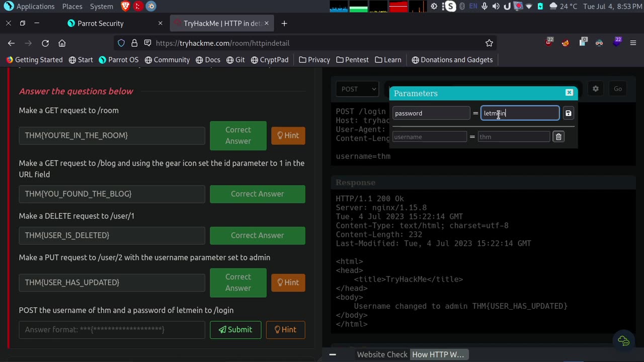Open the System menu
644x362 pixels.
pyautogui.click(x=102, y=7)
